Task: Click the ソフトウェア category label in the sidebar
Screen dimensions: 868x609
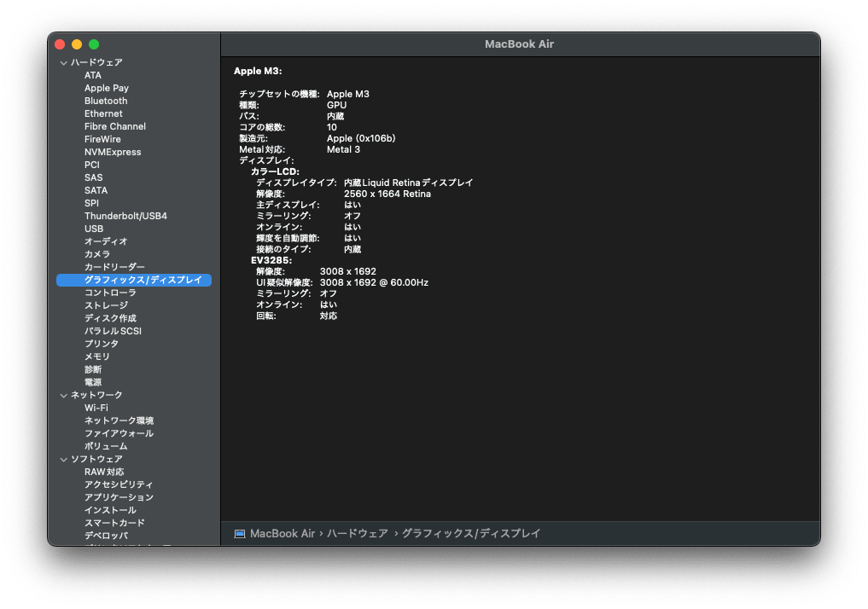Action: click(97, 459)
